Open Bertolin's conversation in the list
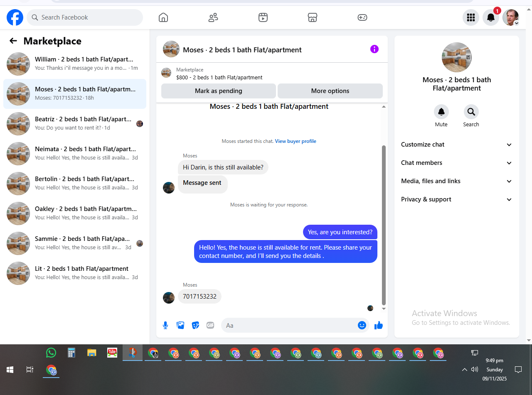The height and width of the screenshot is (395, 532). tap(75, 184)
